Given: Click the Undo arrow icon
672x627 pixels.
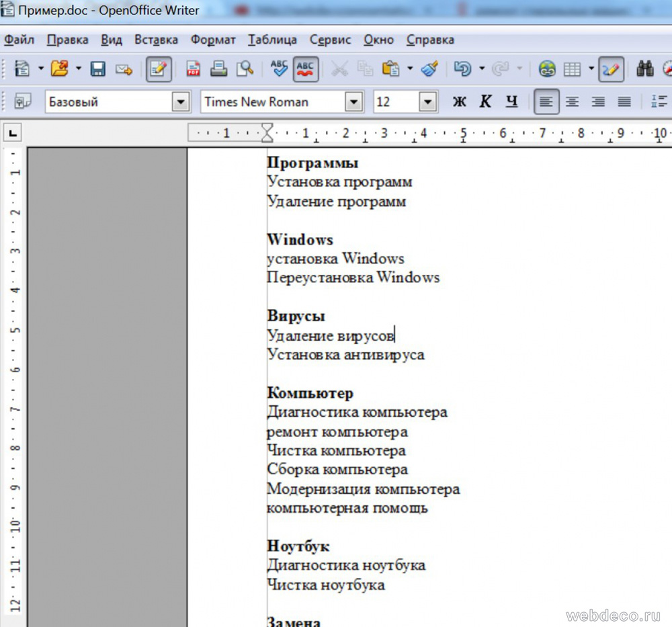Looking at the screenshot, I should pyautogui.click(x=462, y=69).
